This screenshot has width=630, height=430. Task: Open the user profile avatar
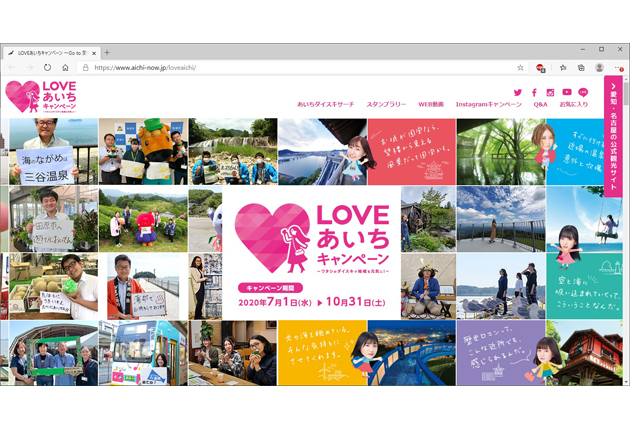pyautogui.click(x=599, y=68)
